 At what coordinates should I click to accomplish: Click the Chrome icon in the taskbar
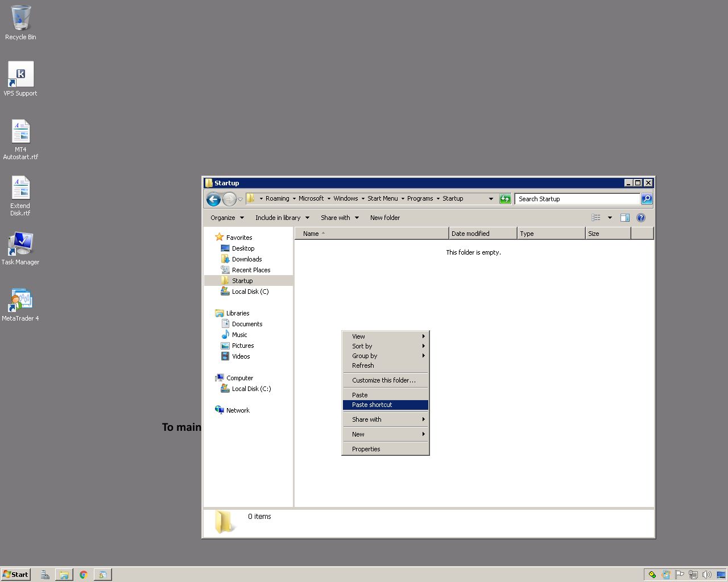pos(83,575)
